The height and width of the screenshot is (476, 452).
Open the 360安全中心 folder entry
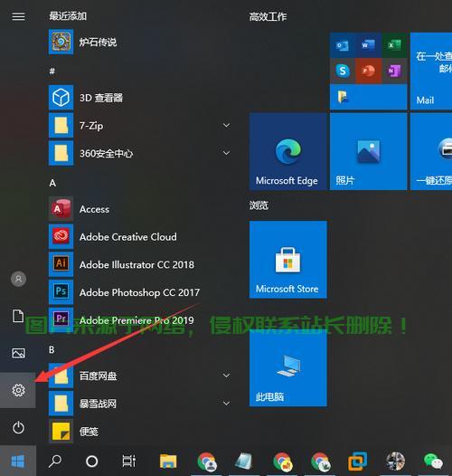pos(139,153)
